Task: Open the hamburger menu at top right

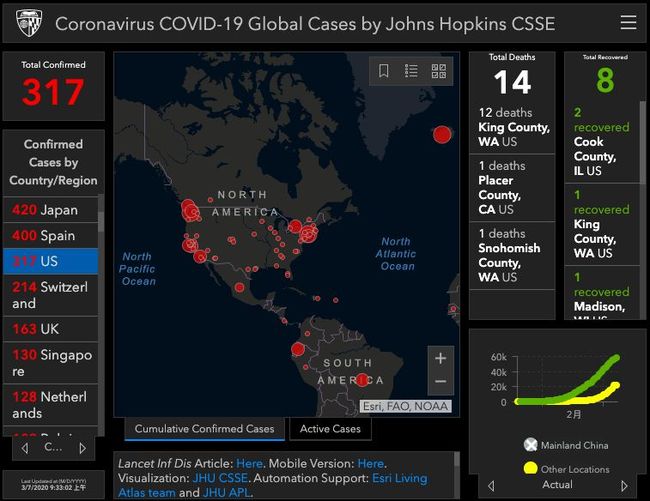Action: 628,22
